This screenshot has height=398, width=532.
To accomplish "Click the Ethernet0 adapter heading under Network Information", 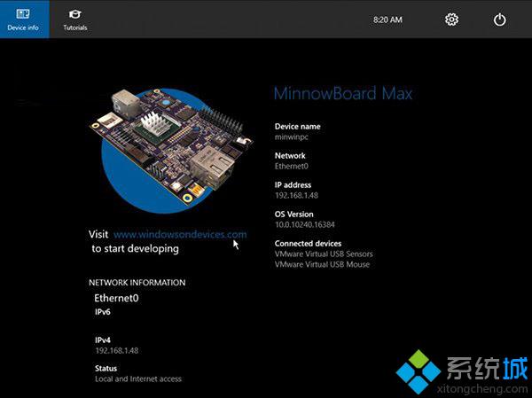I will [x=116, y=298].
